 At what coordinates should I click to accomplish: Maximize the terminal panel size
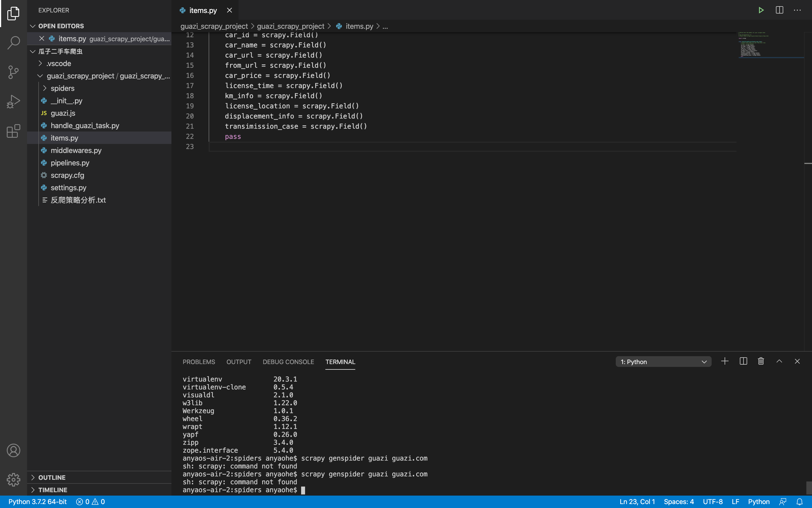click(x=779, y=361)
